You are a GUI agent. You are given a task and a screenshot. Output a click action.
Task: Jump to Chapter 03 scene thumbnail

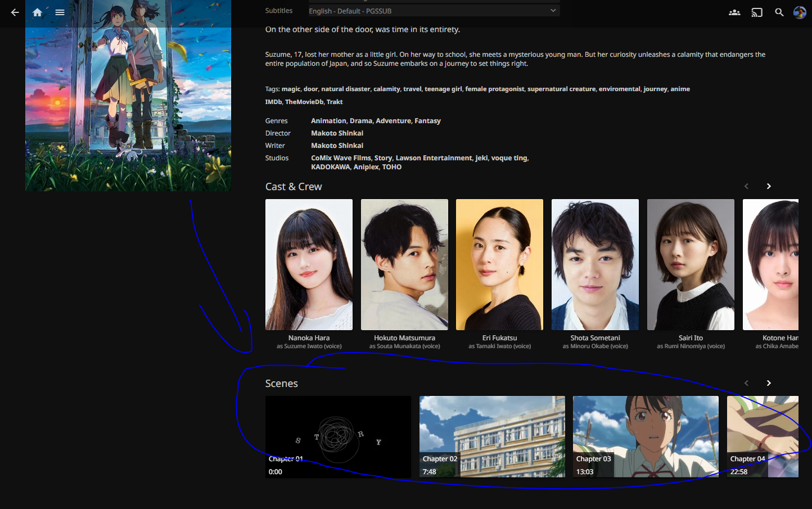coord(646,436)
